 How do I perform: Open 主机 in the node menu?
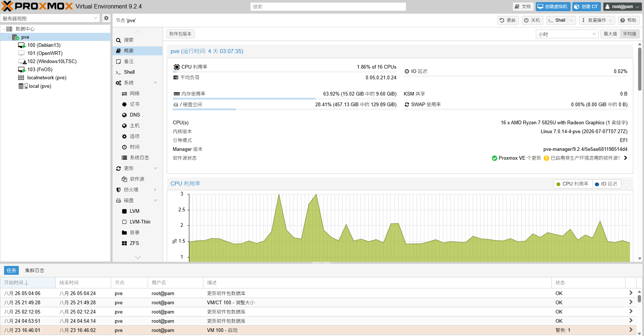(137, 126)
